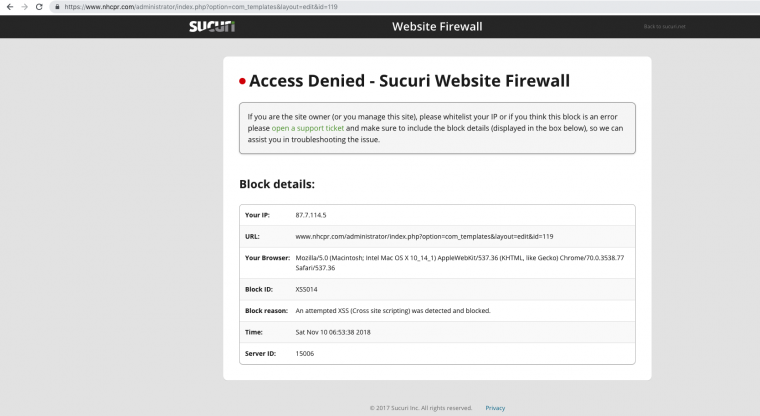Click the browser forward arrow
The width and height of the screenshot is (760, 416).
[23, 6]
